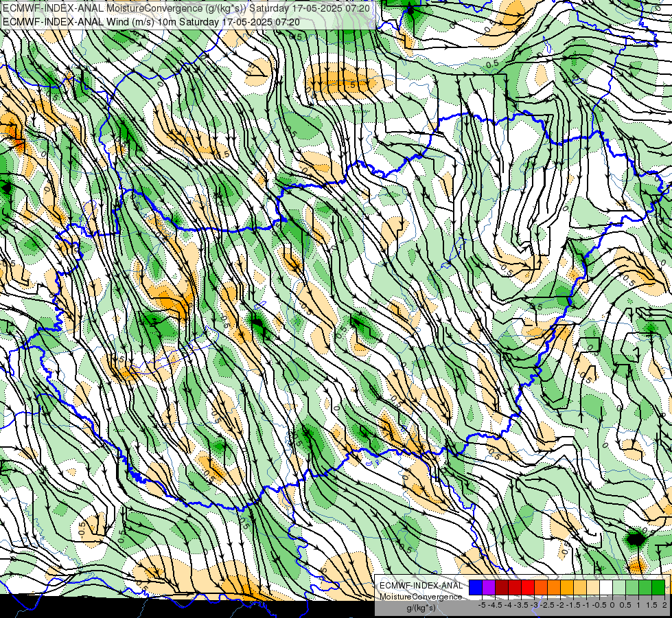This screenshot has height=618, width=672.
Task: Click the ECMWF-INDEX-ANAL label in the legend
Action: click(x=421, y=586)
